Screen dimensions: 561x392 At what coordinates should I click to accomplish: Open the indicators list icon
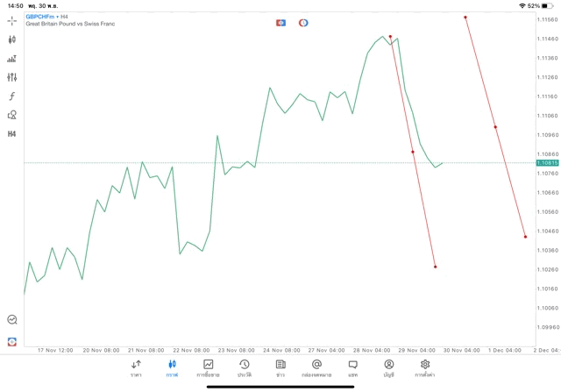point(12,59)
